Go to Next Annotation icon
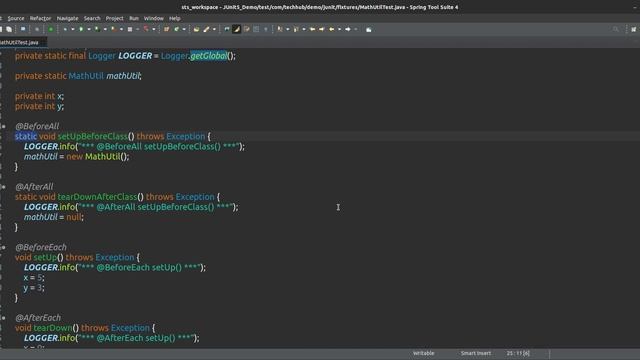Viewport: 640px width, 360px height. [x=280, y=29]
